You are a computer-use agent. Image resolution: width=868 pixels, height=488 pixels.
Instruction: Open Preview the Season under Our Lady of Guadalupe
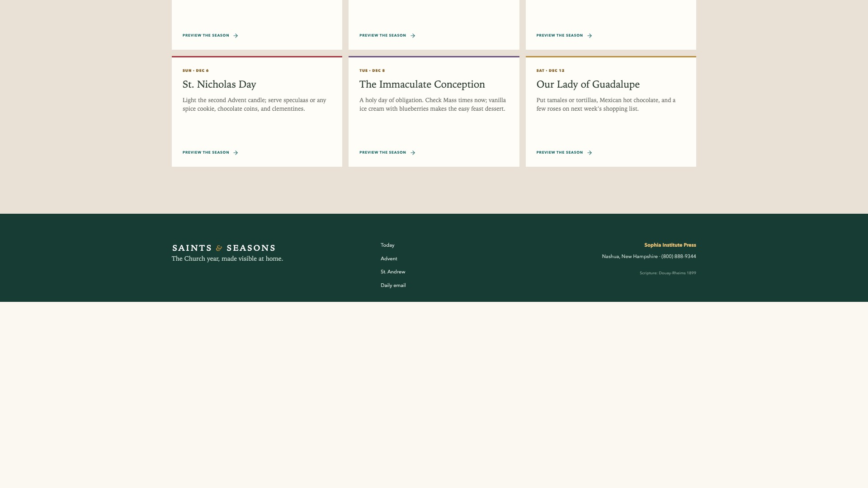pos(564,153)
